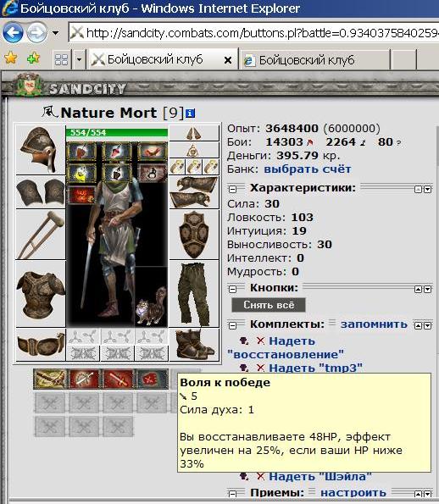The image size is (439, 504).
Task: Click the запомнить link in Комплекты
Action: click(374, 324)
